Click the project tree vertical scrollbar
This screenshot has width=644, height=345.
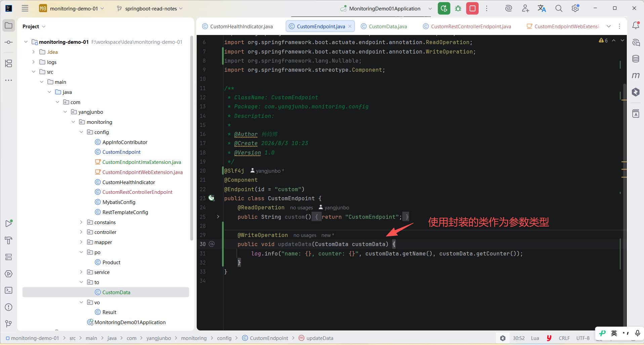point(192,138)
